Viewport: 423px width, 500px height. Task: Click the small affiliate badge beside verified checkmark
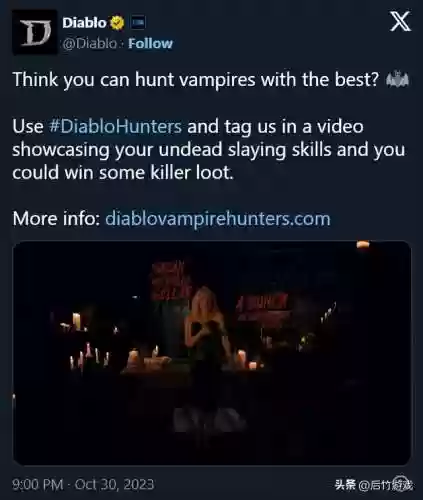pyautogui.click(x=137, y=22)
